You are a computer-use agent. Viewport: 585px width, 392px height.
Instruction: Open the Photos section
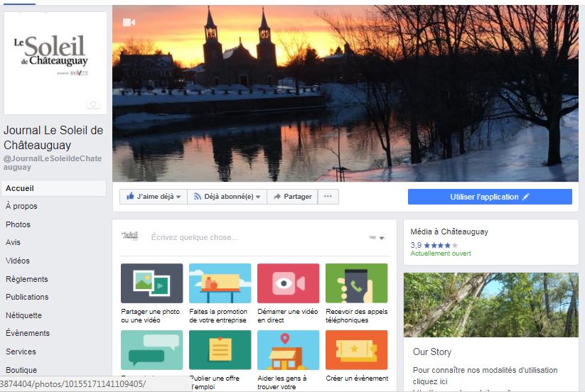tap(18, 224)
